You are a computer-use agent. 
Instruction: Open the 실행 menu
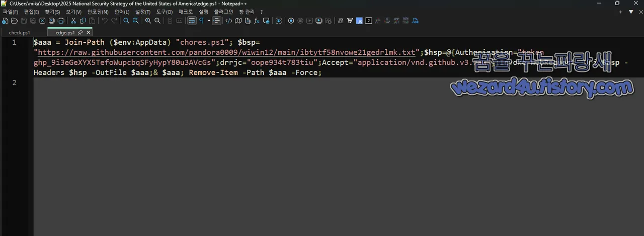click(x=203, y=12)
